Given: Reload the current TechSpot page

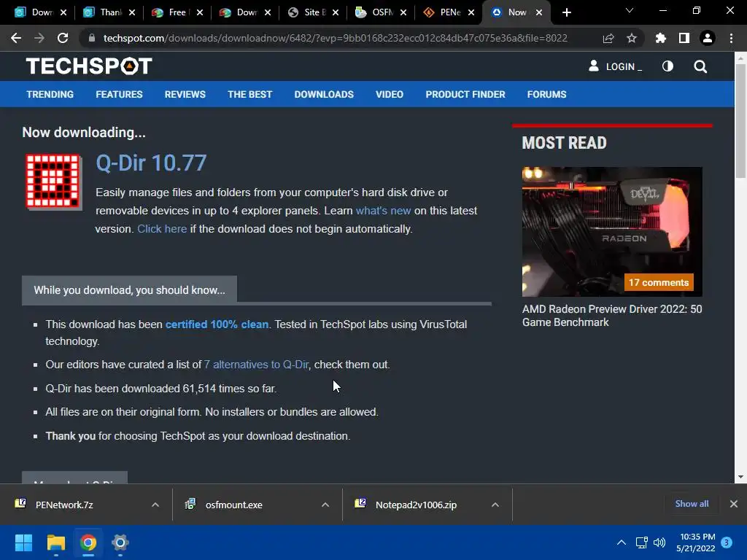Looking at the screenshot, I should point(63,38).
